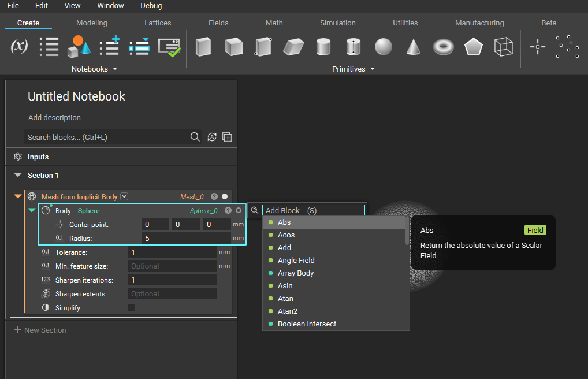
Task: Select the Pentagon polygon primitive icon
Action: (473, 47)
